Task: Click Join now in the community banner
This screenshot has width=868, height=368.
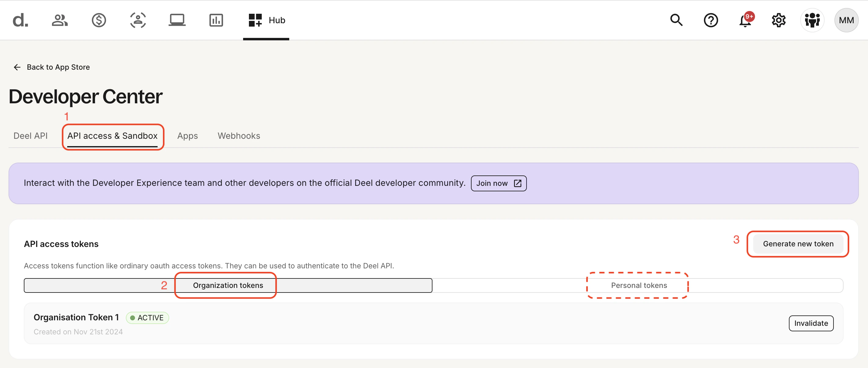Action: [x=498, y=183]
